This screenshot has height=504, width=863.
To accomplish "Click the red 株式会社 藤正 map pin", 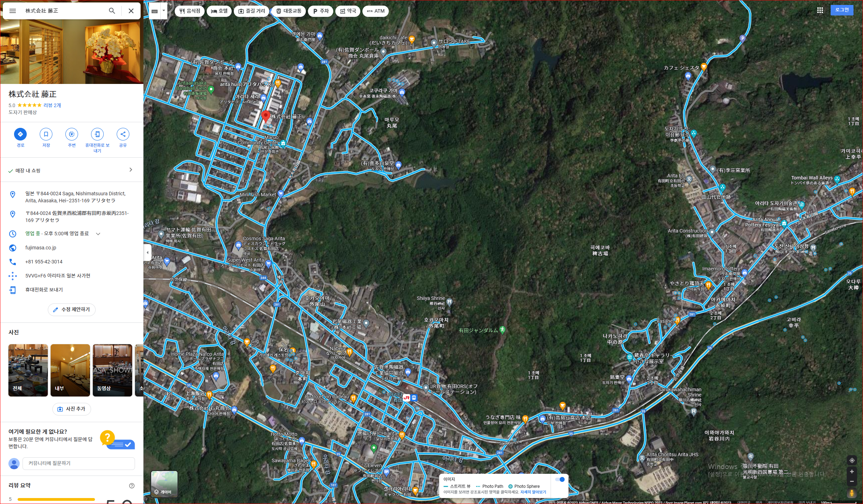I will coord(266,116).
